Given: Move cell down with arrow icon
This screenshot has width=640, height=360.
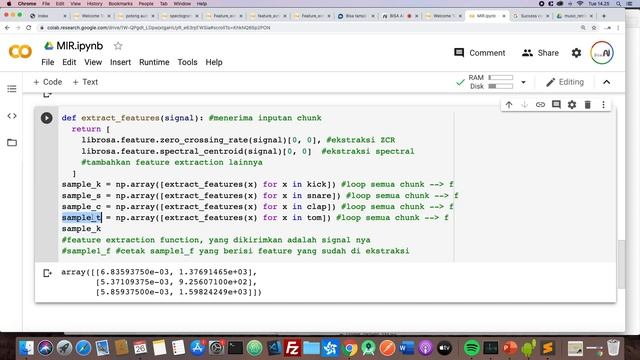Looking at the screenshot, I should point(524,105).
